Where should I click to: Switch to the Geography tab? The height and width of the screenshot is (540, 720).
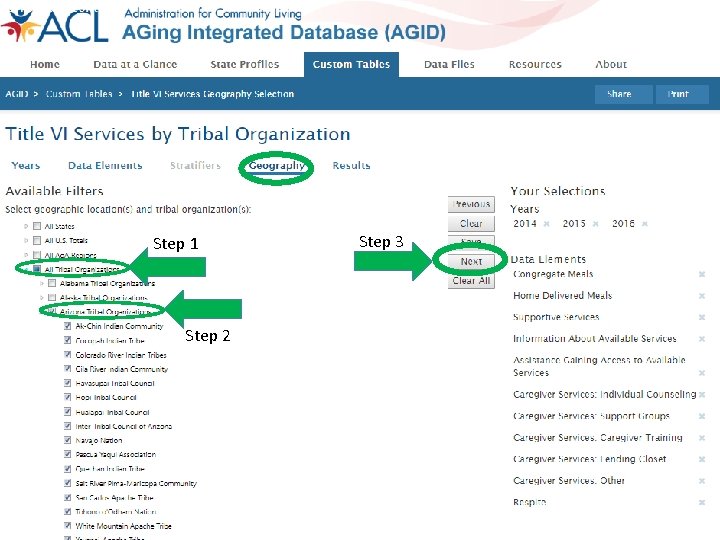276,166
